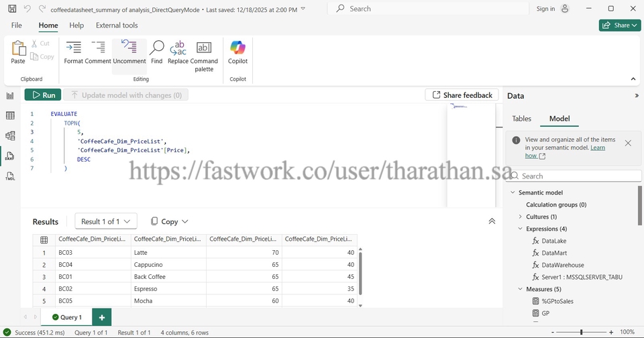Launch Copilot from the ribbon
This screenshot has width=644, height=338.
coord(237,48)
